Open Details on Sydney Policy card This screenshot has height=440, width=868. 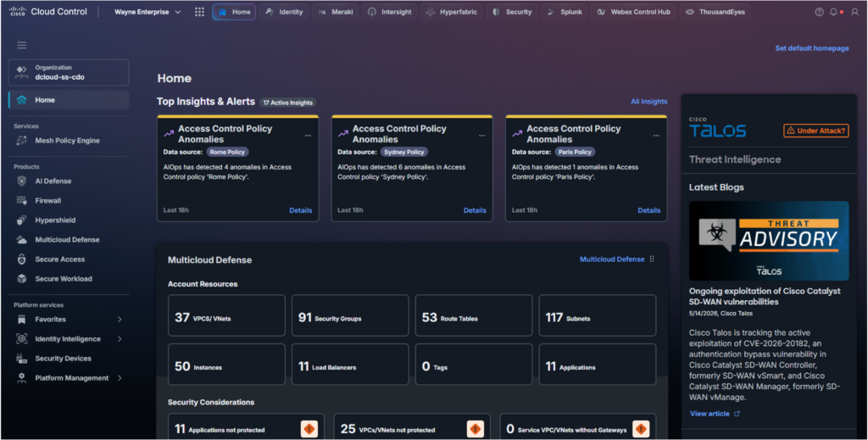coord(475,210)
